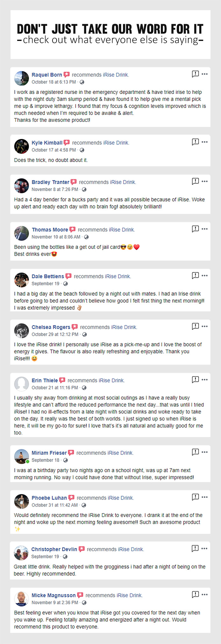Click the recommends star badge beside Miriam Frieser
The height and width of the screenshot is (644, 221).
tap(71, 453)
